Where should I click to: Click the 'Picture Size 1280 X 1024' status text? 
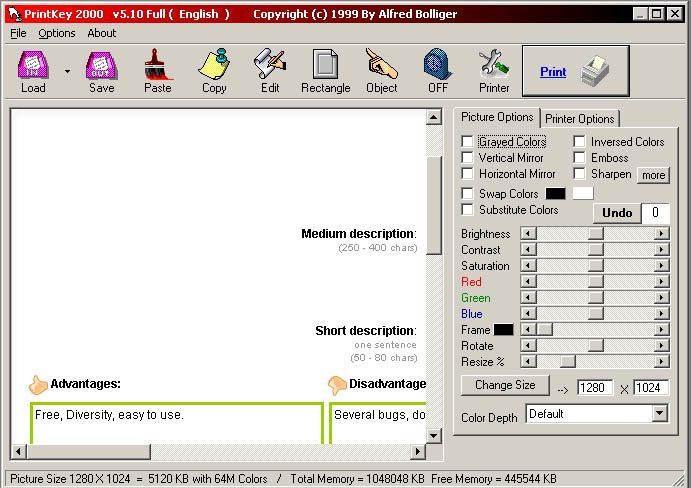(x=70, y=479)
